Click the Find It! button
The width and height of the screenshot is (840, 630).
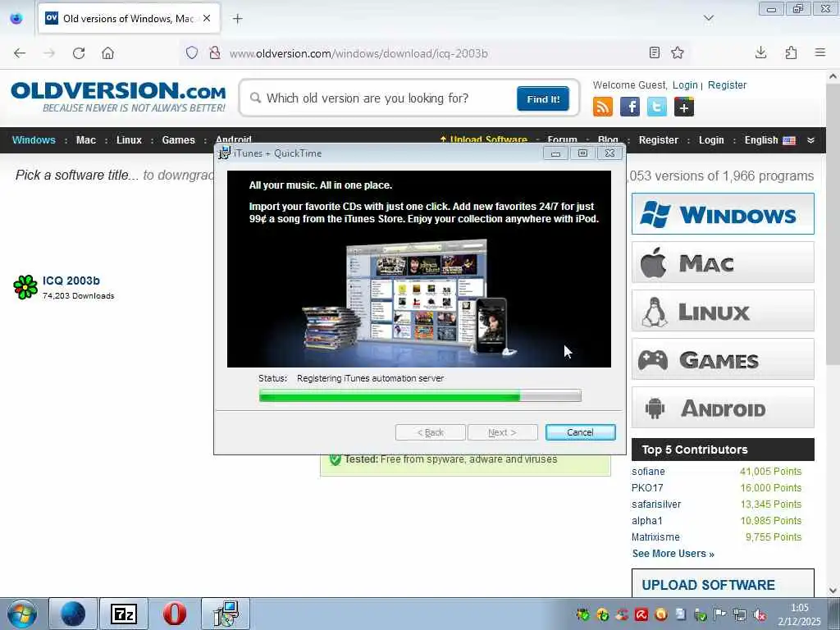(x=543, y=98)
